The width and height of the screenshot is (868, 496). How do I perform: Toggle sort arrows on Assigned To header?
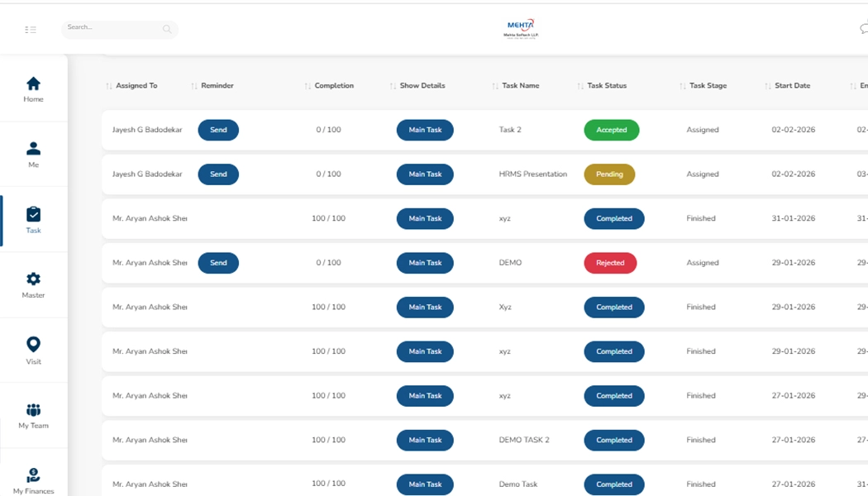pos(109,85)
